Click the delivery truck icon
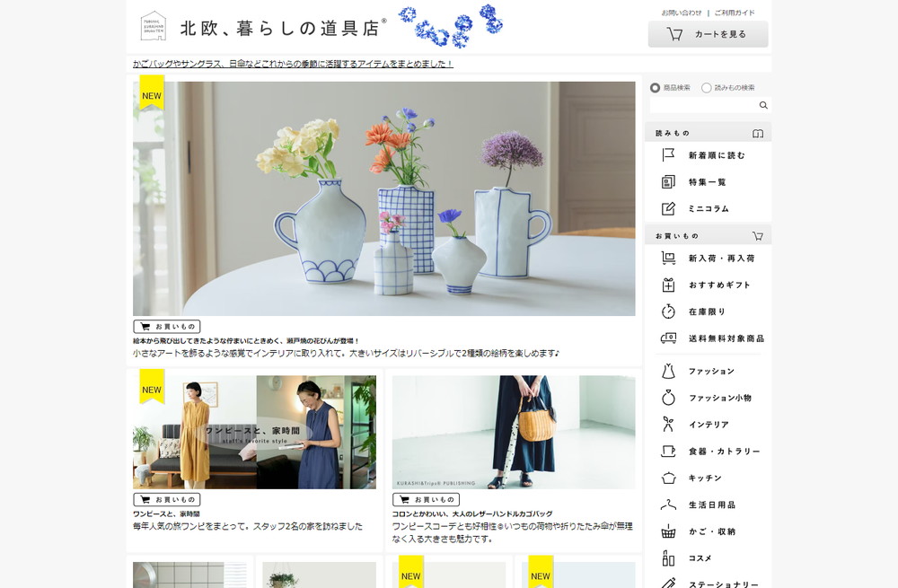This screenshot has height=588, width=898. 668,338
